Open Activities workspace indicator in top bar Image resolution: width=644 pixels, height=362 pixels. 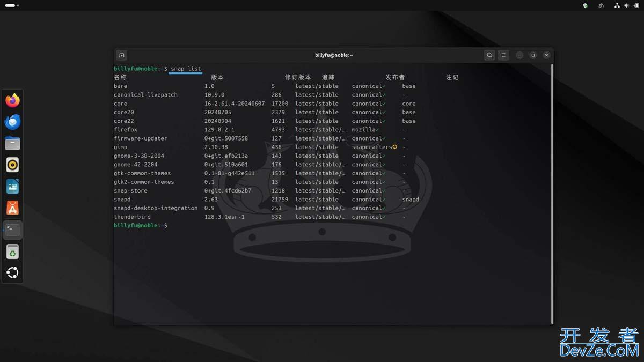pyautogui.click(x=12, y=5)
